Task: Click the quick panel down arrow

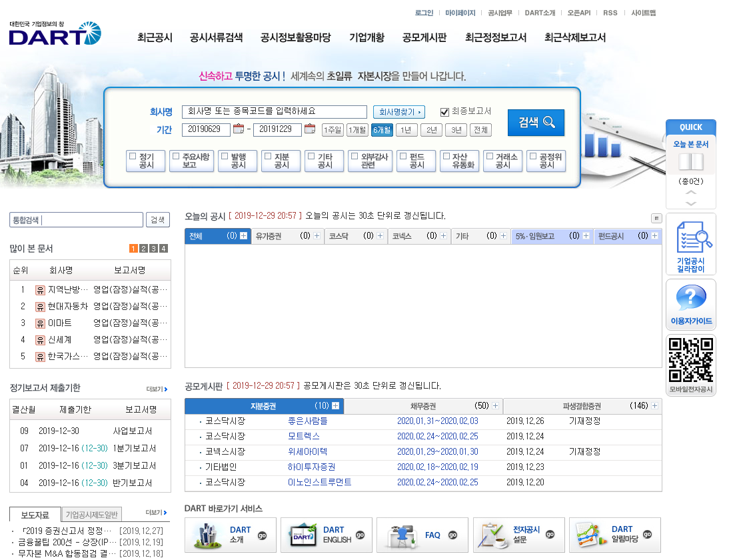Action: click(691, 203)
